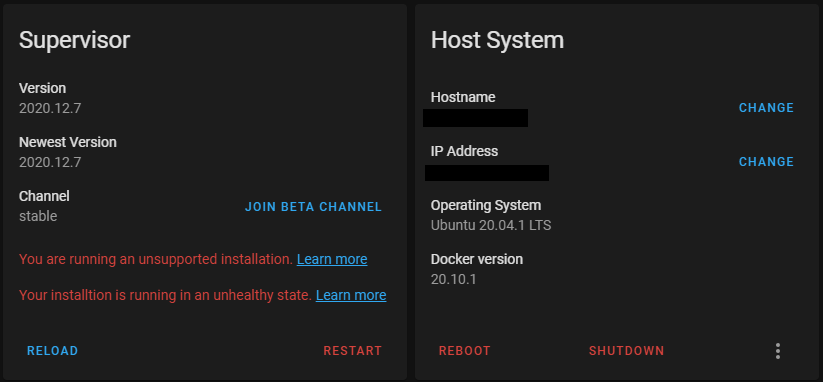Reload the Supervisor
The image size is (823, 382).
(x=52, y=351)
